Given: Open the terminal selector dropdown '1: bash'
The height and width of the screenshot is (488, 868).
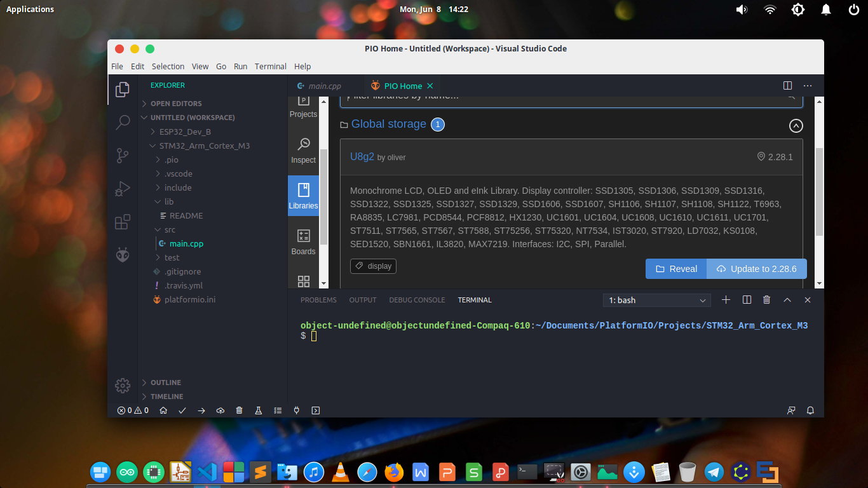Looking at the screenshot, I should (657, 300).
